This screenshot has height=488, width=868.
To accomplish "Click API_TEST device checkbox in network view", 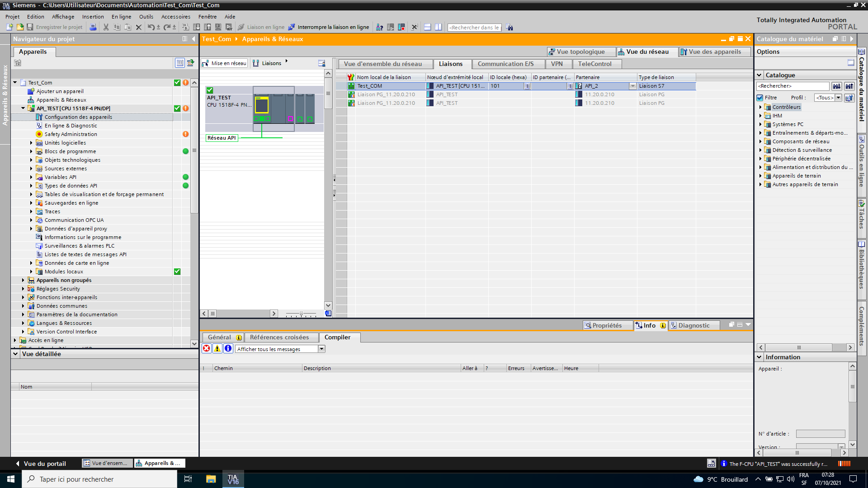I will pyautogui.click(x=210, y=90).
